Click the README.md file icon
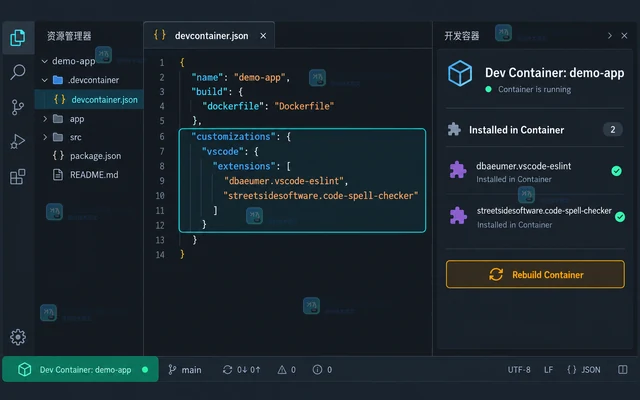The height and width of the screenshot is (400, 640). click(58, 175)
